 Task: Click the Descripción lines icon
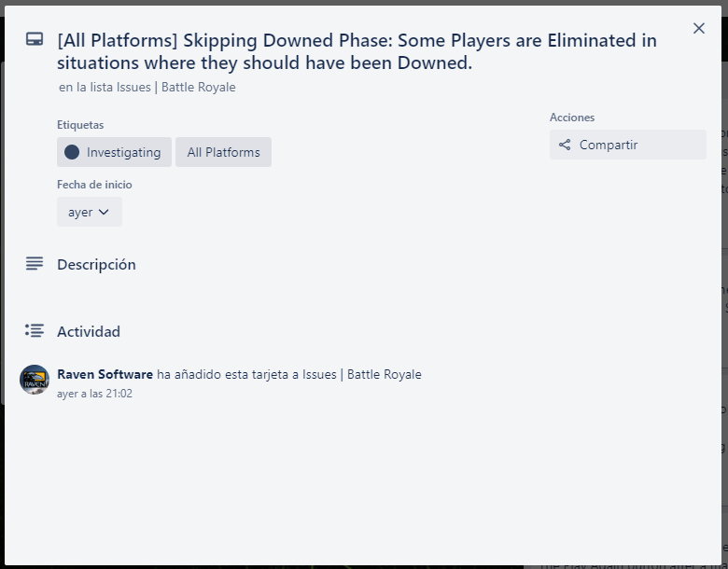coord(35,264)
